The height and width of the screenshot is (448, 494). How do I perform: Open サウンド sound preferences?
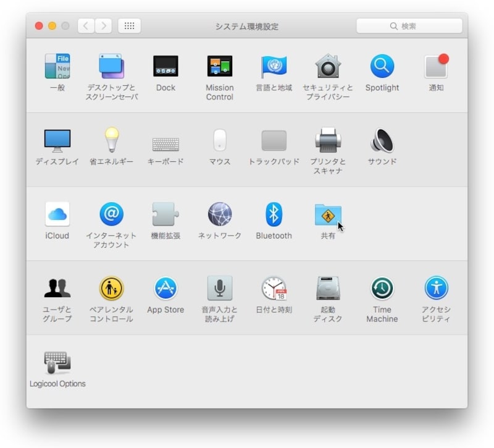coord(382,141)
